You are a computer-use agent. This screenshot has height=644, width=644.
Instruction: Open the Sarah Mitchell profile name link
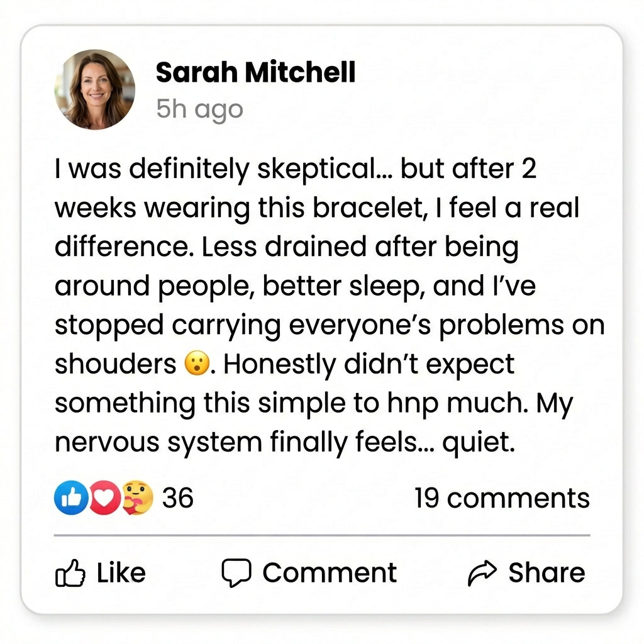255,73
